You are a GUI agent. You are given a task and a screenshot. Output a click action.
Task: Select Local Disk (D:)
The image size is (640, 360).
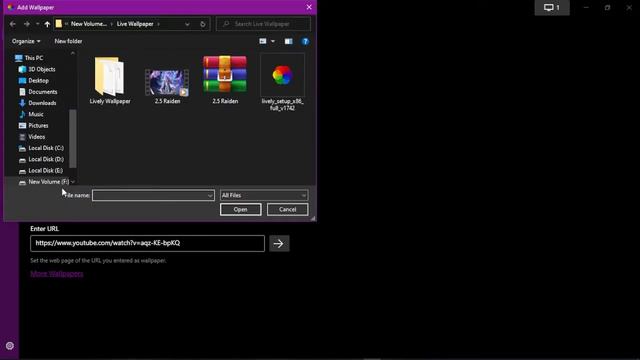[x=46, y=159]
